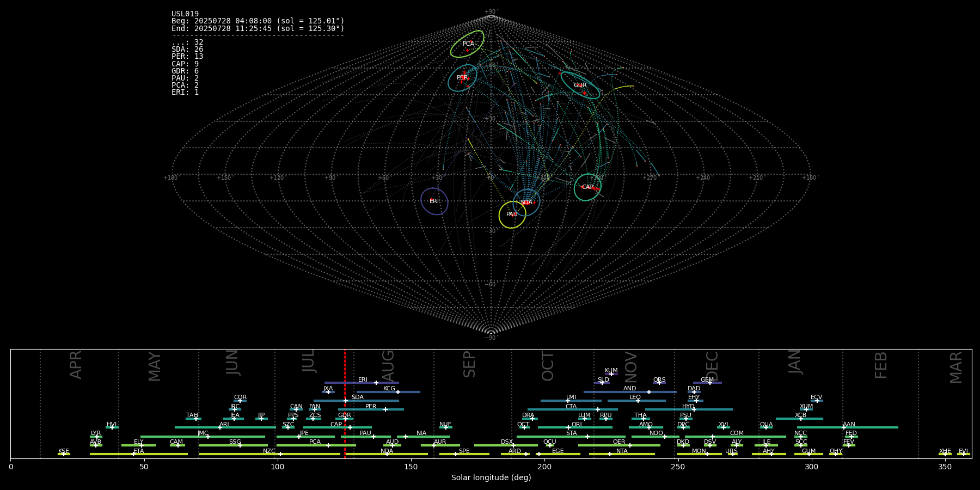980x490 pixels.
Task: Click the ARI shower label in timeline
Action: point(224,425)
